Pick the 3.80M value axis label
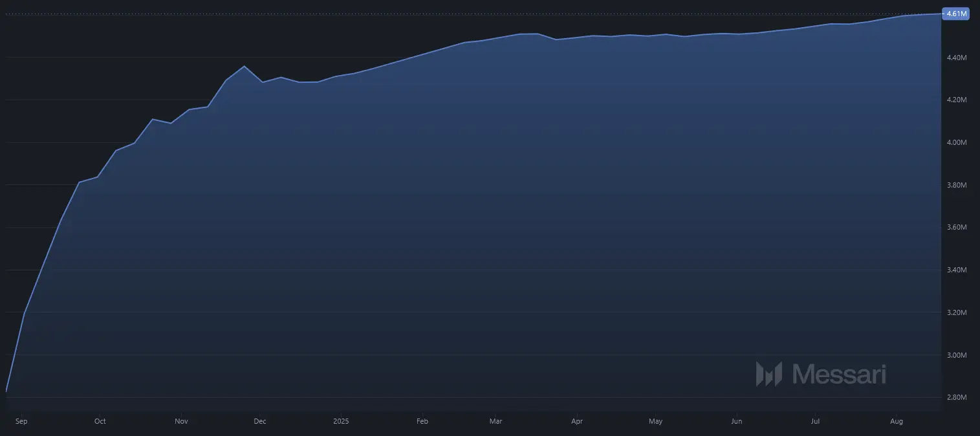This screenshot has height=436, width=980. click(956, 185)
